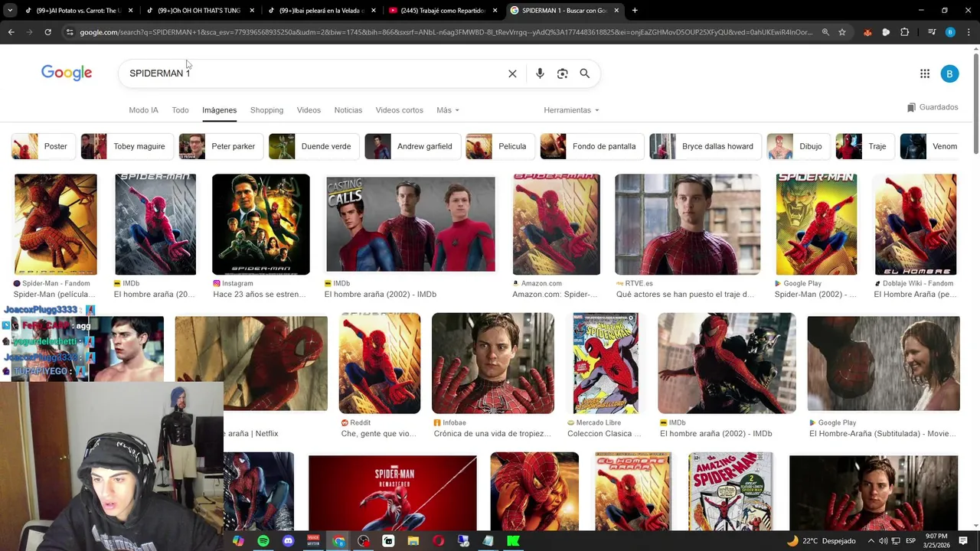Open the Casting Calls IMDb image

[410, 224]
